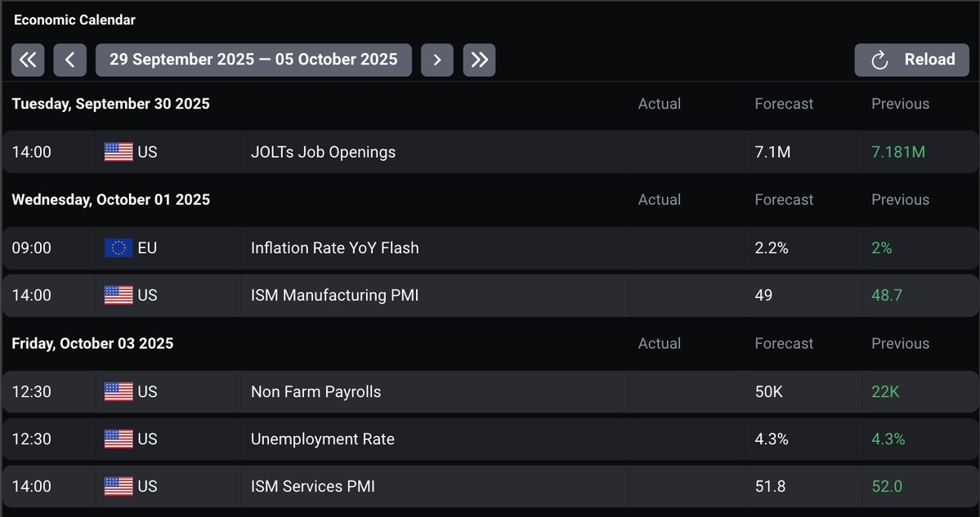Click the Friday, October 03 2025 header

[92, 344]
